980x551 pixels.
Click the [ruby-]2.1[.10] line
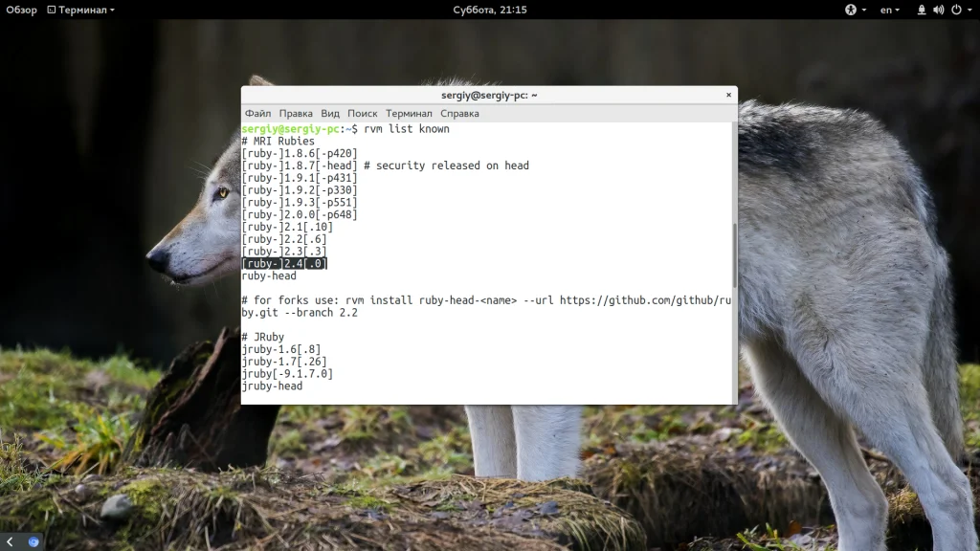click(x=287, y=227)
